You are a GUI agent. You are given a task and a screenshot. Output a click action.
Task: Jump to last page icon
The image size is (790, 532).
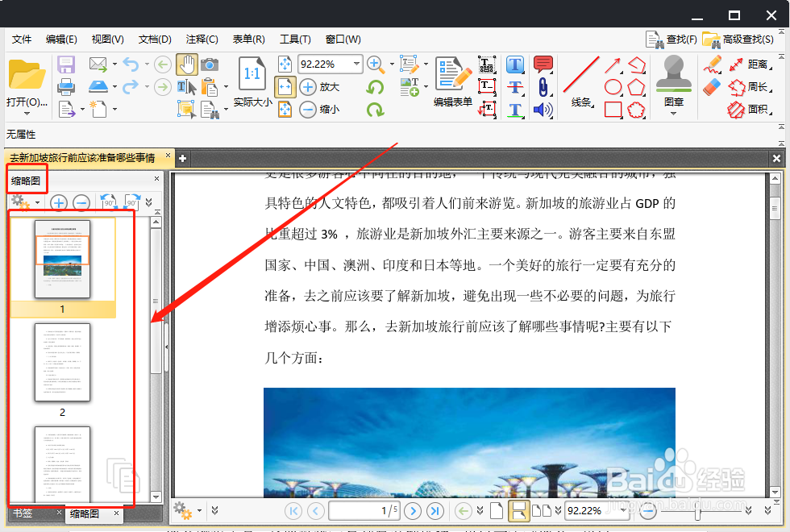point(435,511)
